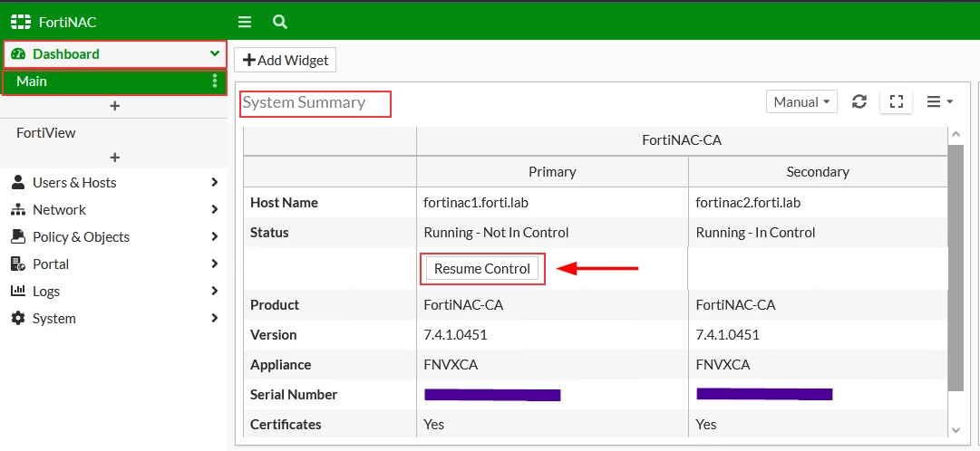Expand the Users & Hosts submenu arrow
The height and width of the screenshot is (451, 980).
[214, 182]
